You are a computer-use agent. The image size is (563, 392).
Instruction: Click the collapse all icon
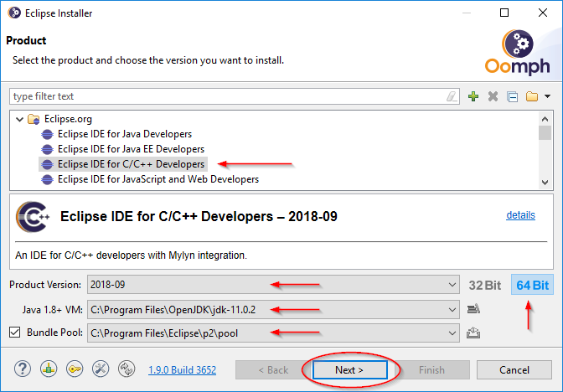coord(512,96)
